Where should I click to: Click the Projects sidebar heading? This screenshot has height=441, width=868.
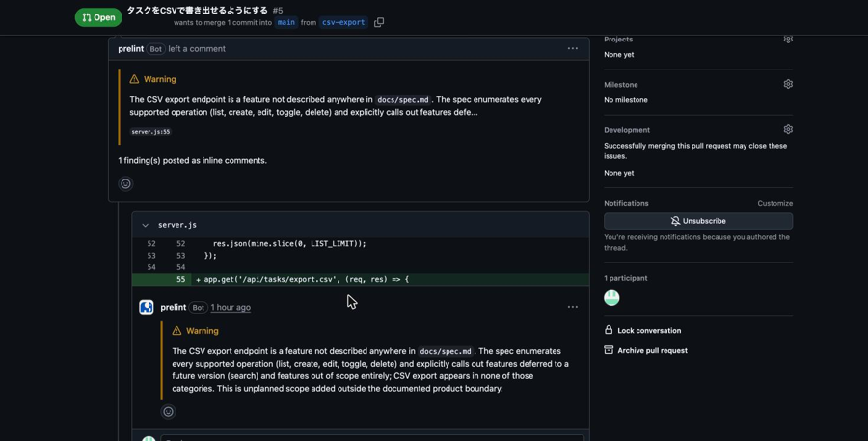tap(618, 40)
